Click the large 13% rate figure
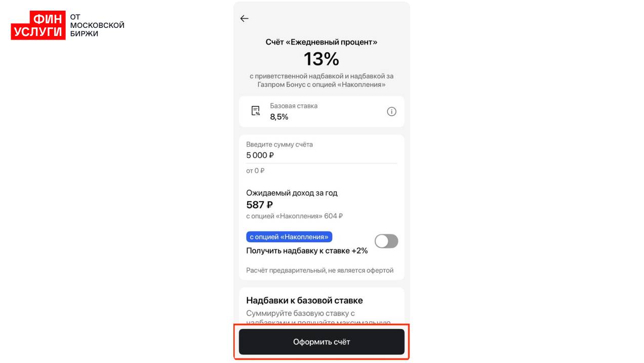Viewport: 644px width, 363px height. [321, 59]
